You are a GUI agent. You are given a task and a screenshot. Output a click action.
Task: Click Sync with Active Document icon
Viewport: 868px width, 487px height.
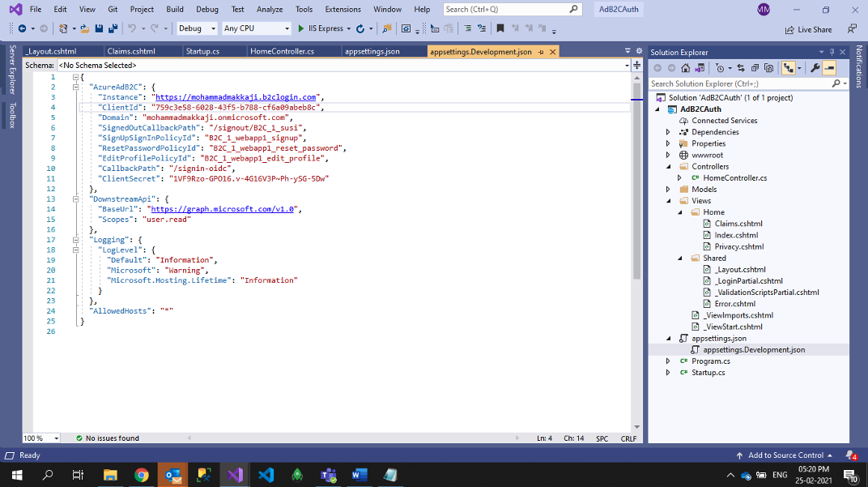(x=742, y=68)
